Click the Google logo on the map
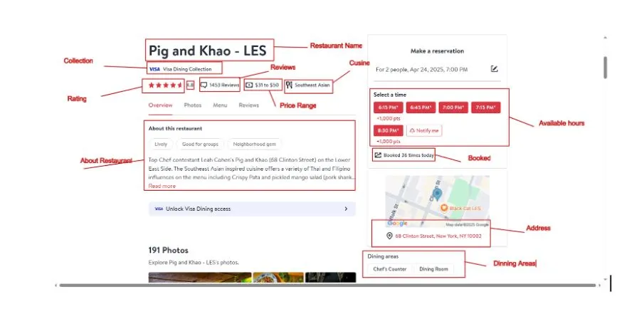This screenshot has width=644, height=309. coord(397,224)
